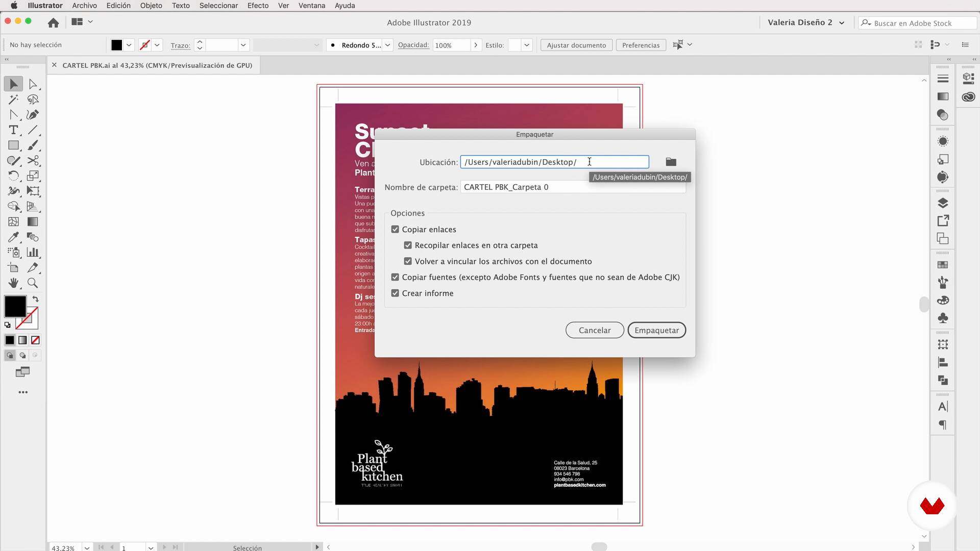Select the Line Segment tool
Viewport: 980px width, 551px height.
pos(33,130)
